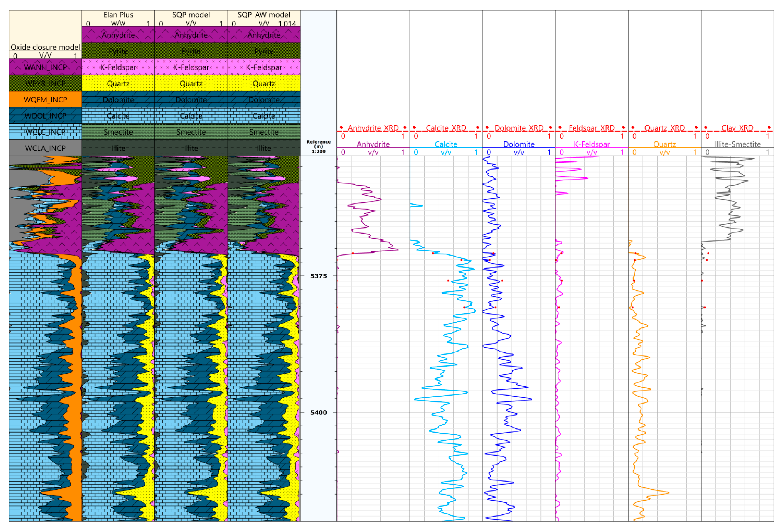The height and width of the screenshot is (532, 783).
Task: Select the WDOL_INCP legend swatch
Action: [x=45, y=116]
